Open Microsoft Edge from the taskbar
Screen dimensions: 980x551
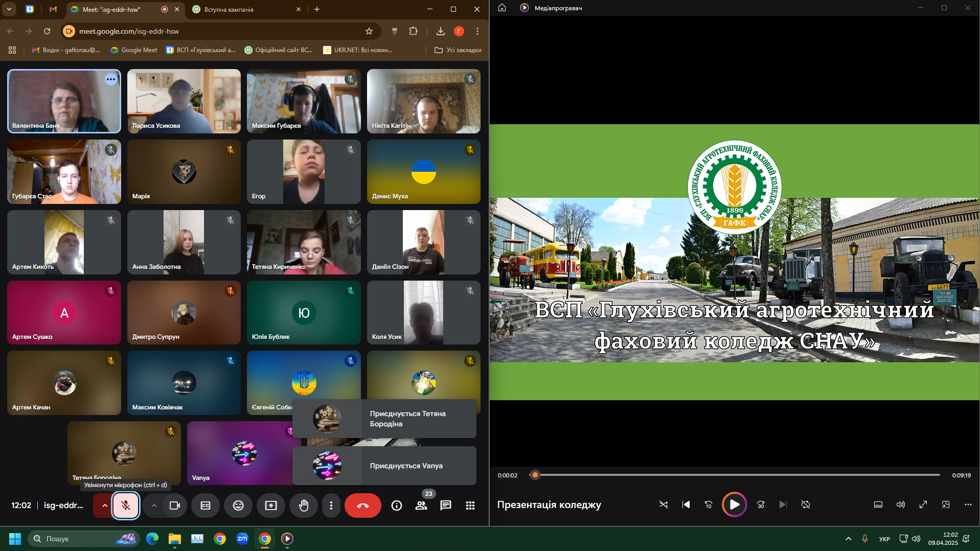[152, 539]
